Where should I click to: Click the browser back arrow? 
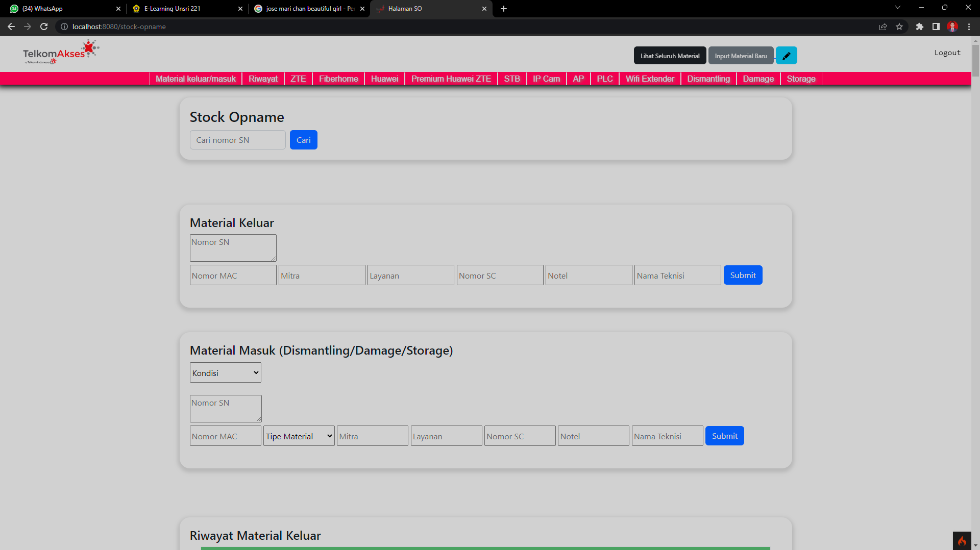tap(11, 27)
